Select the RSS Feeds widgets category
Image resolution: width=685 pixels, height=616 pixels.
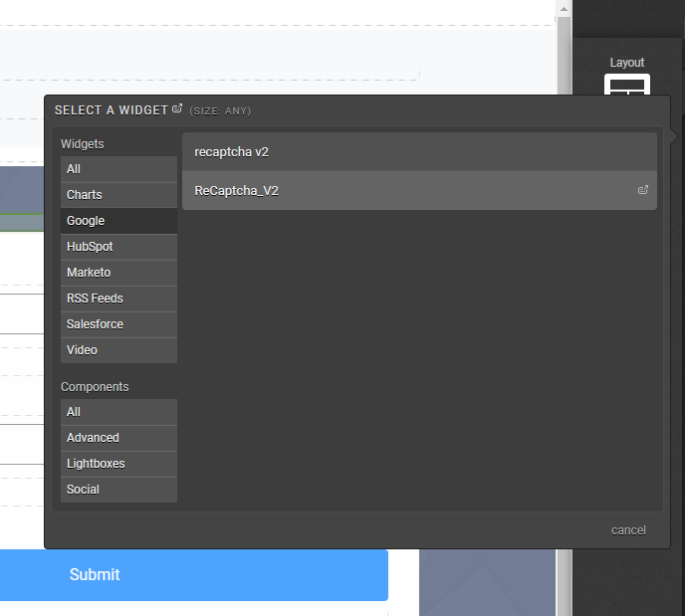tap(118, 299)
